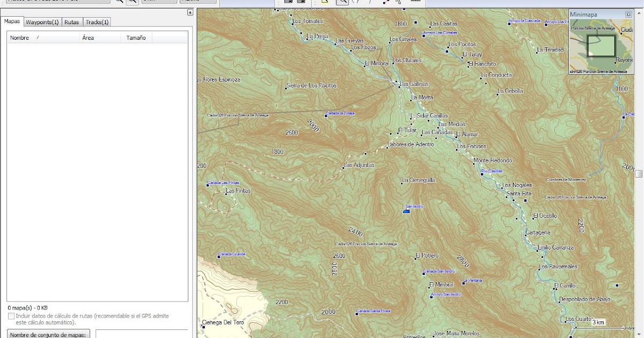Viewport: 644px width, 338px height.
Task: Click the El Tular map label
Action: click(x=407, y=130)
